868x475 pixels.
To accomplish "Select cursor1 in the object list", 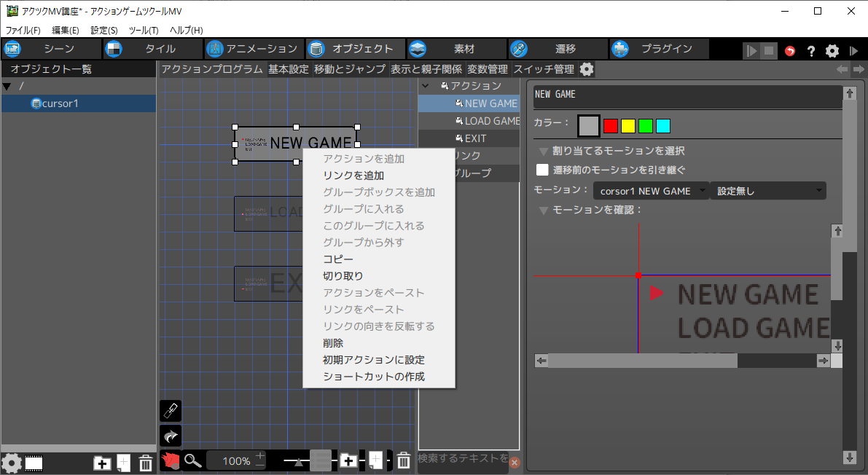I will pos(60,103).
